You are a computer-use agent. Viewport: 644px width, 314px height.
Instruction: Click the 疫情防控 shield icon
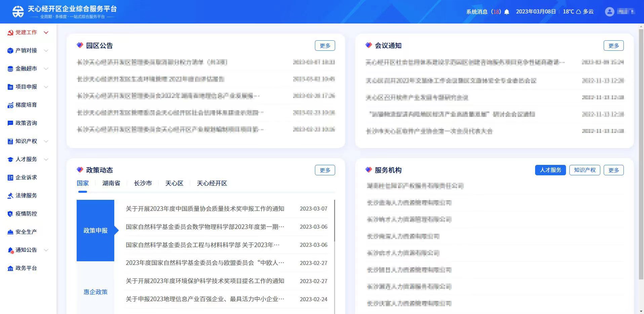[10, 214]
